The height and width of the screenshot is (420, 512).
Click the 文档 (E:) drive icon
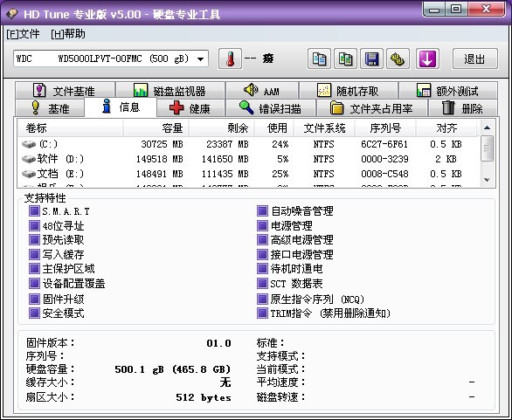pyautogui.click(x=29, y=174)
